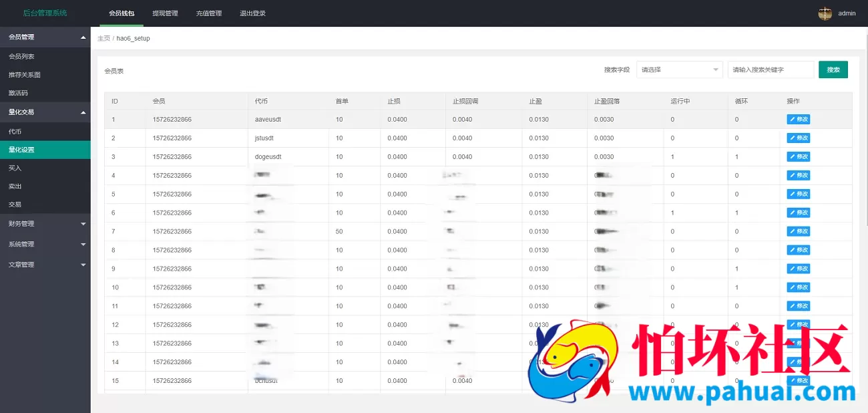This screenshot has width=868, height=413.
Task: Open 会员列表 in the sidebar
Action: point(45,57)
